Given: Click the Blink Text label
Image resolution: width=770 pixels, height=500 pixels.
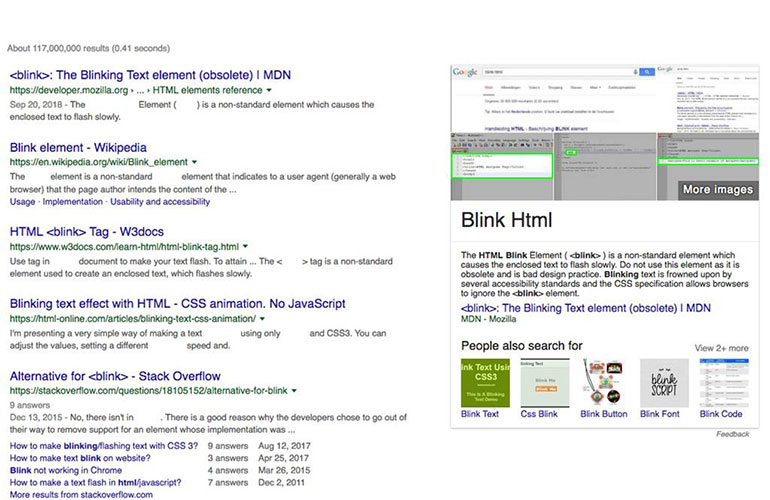Looking at the screenshot, I should [x=480, y=414].
